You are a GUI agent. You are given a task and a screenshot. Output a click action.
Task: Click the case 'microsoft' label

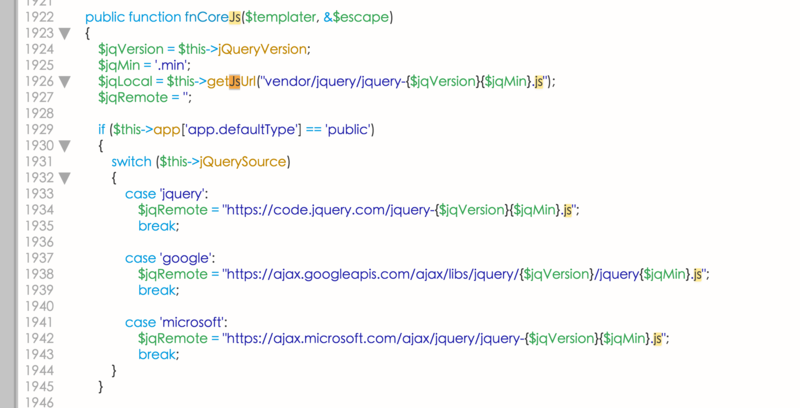tap(176, 322)
